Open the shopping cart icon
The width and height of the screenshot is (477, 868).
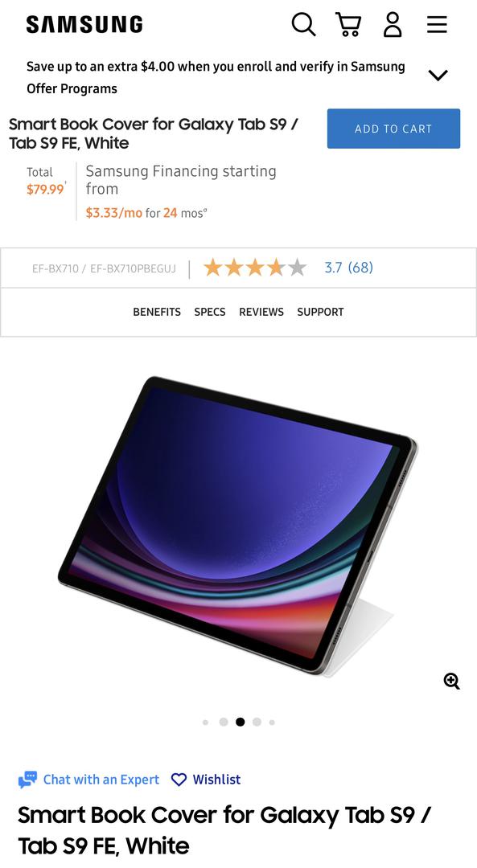(x=348, y=24)
